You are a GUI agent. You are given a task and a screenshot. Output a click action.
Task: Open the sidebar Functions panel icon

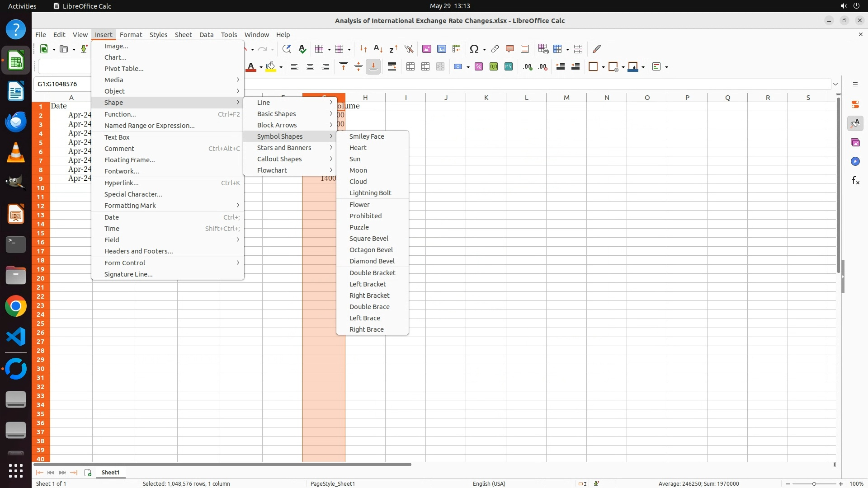coord(855,181)
